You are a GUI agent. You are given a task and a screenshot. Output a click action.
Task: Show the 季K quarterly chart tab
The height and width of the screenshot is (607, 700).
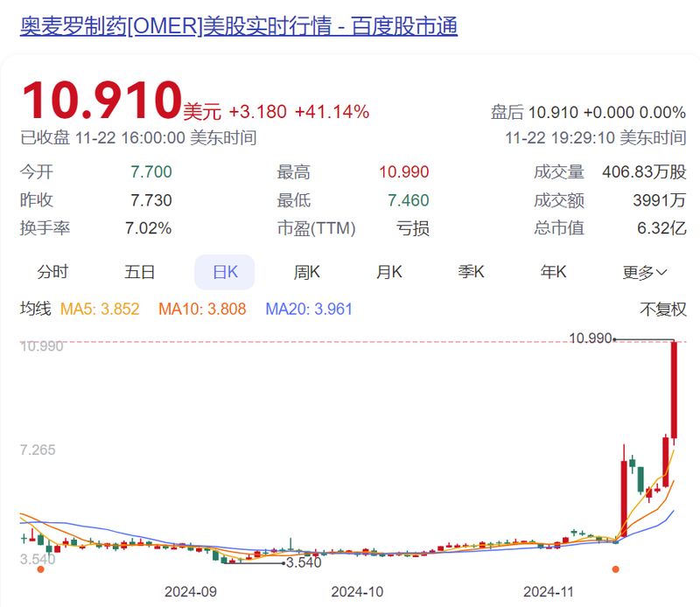pyautogui.click(x=471, y=272)
